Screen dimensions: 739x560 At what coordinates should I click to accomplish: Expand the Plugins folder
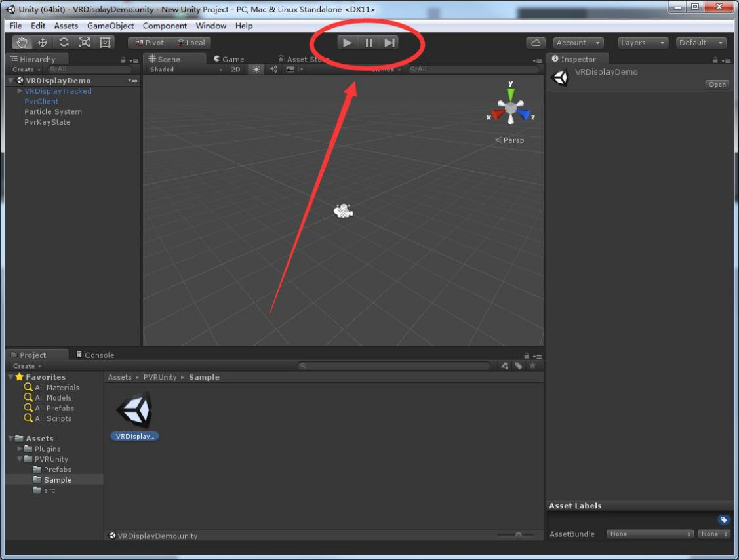[x=20, y=449]
